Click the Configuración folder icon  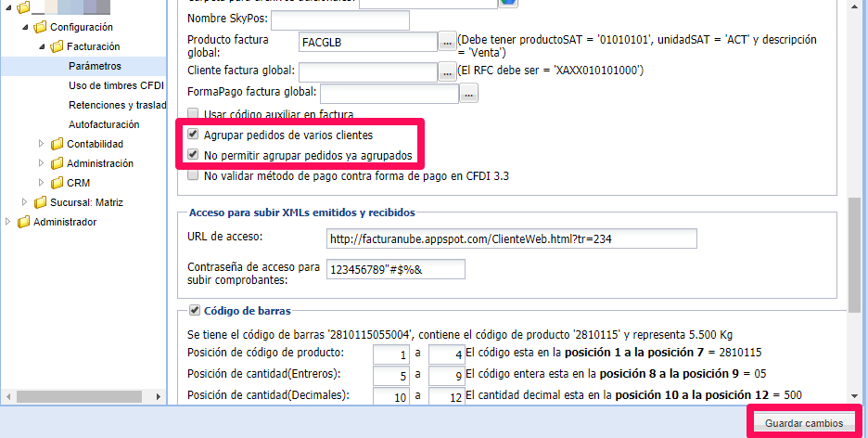coord(41,28)
